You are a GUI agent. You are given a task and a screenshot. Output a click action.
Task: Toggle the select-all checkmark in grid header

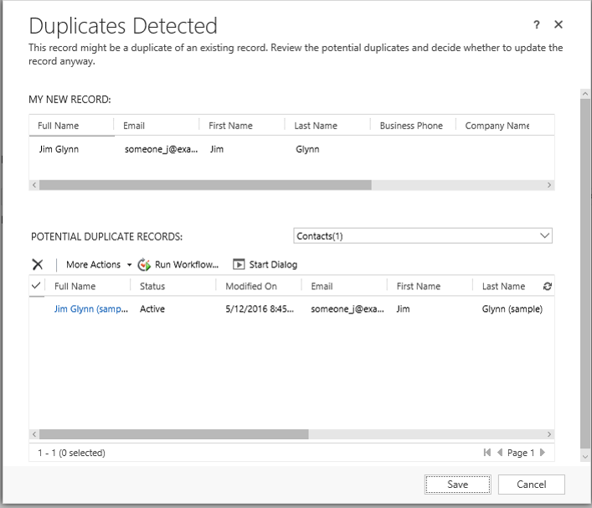pos(36,285)
